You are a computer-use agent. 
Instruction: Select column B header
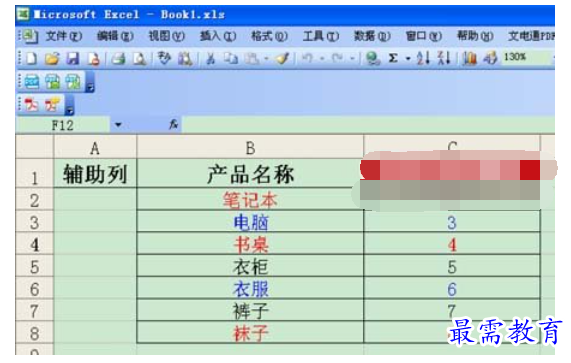(x=250, y=147)
